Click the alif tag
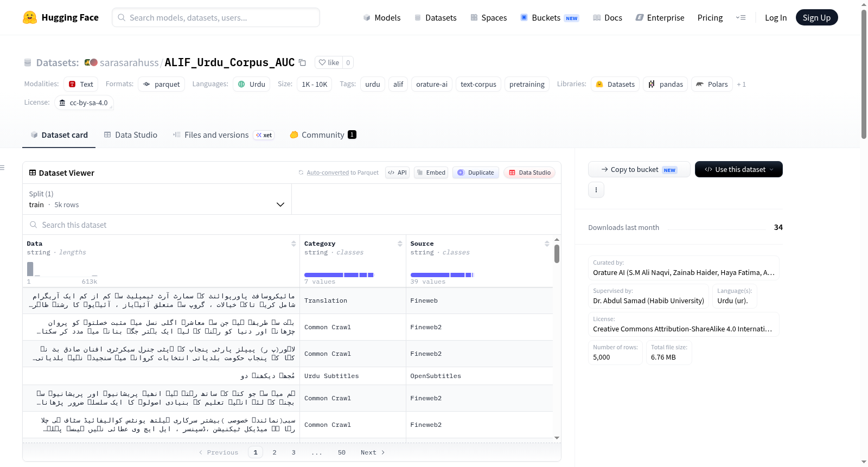868x467 pixels. [x=398, y=84]
